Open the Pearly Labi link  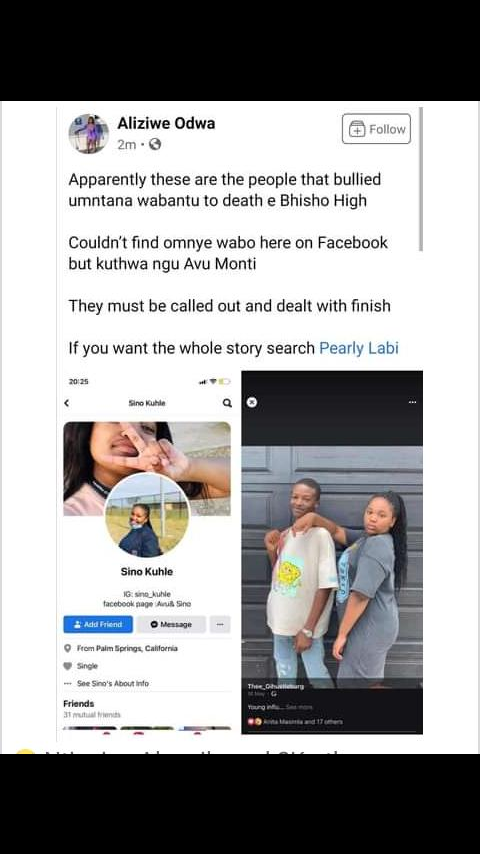[x=359, y=347]
